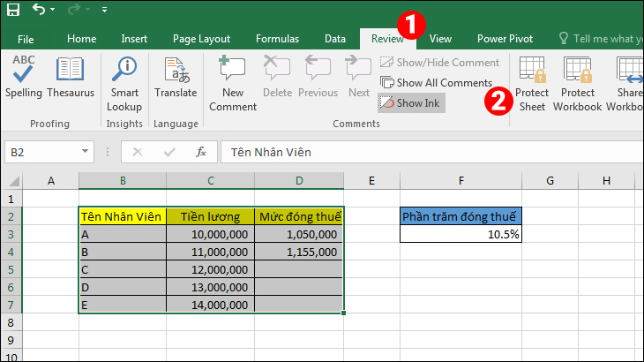Screen dimensions: 644x362
Task: Click the formula bar text field
Action: click(x=423, y=152)
